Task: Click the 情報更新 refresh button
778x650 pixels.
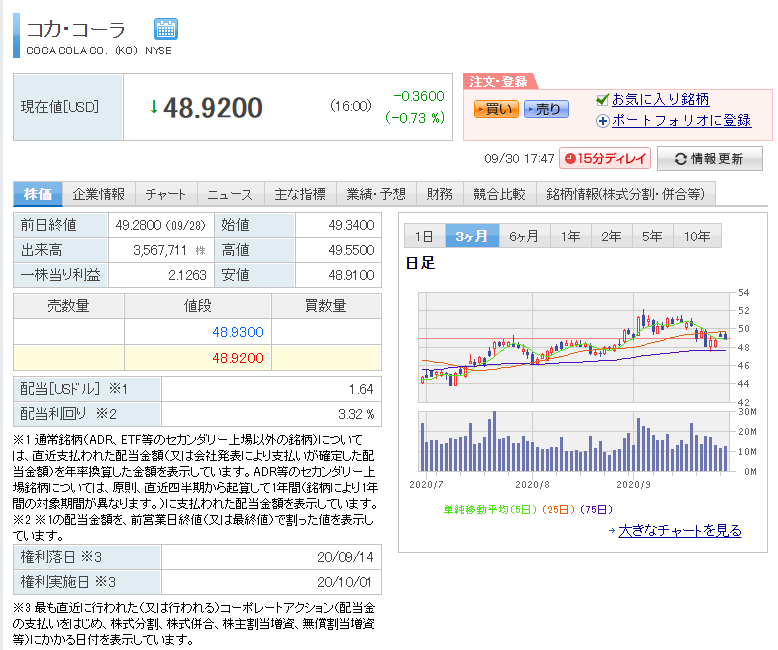Action: tap(710, 158)
